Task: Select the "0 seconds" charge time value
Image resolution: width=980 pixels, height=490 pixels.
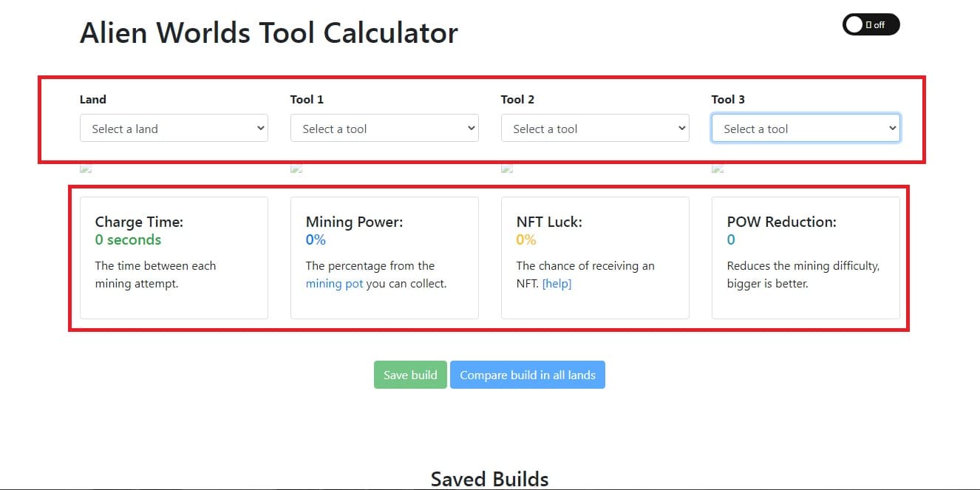Action: 128,239
